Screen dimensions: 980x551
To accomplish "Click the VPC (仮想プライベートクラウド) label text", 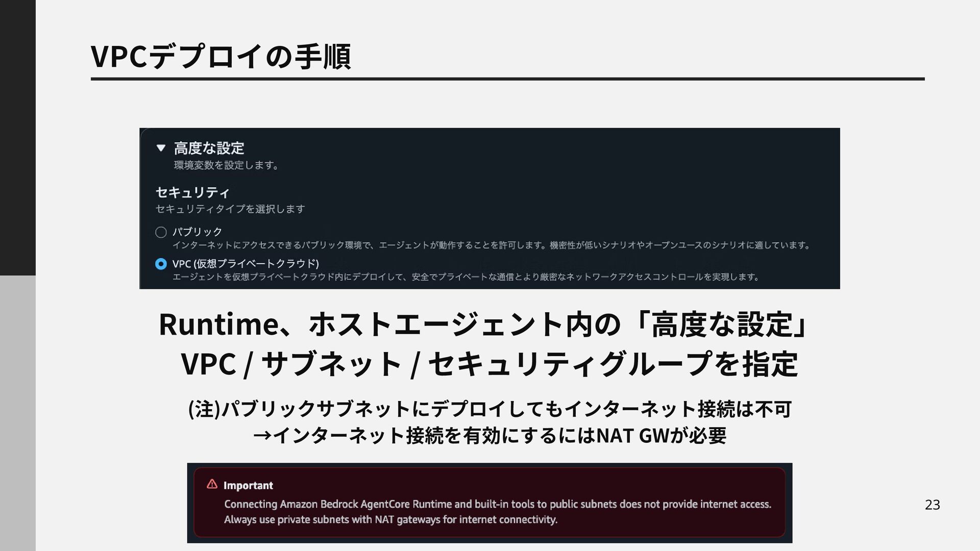I will 246,264.
